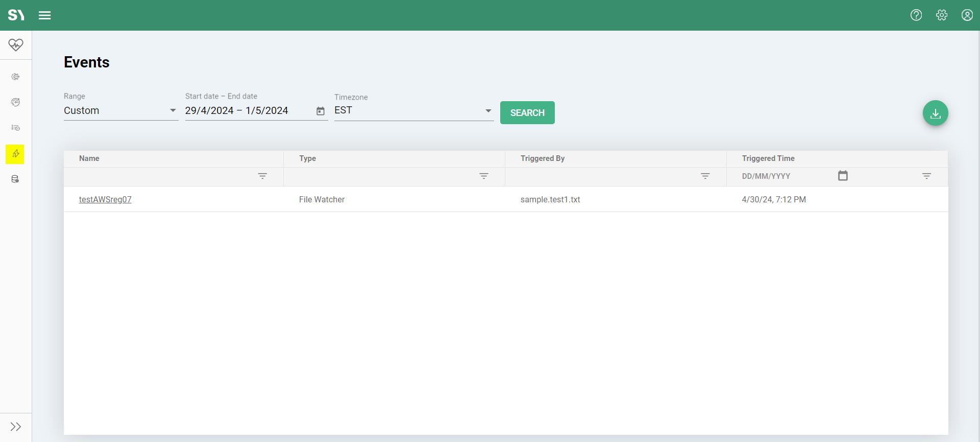The width and height of the screenshot is (980, 442).
Task: Click the green download export button
Action: pos(935,113)
